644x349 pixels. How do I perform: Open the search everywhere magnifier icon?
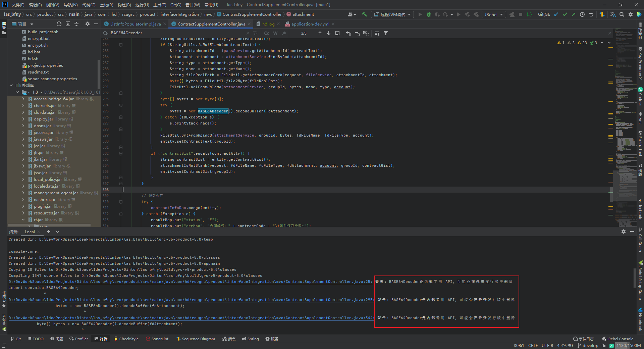[622, 14]
